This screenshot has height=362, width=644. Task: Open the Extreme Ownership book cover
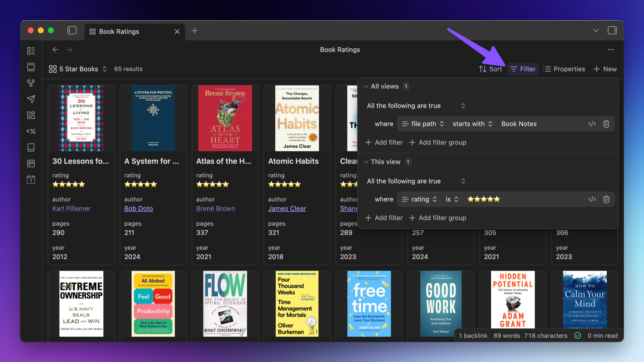[x=81, y=304]
